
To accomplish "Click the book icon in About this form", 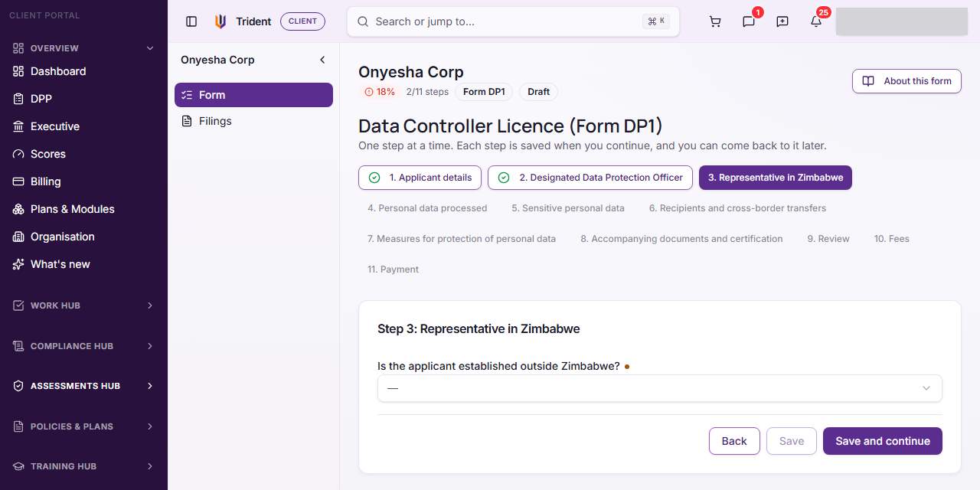I will click(x=868, y=81).
